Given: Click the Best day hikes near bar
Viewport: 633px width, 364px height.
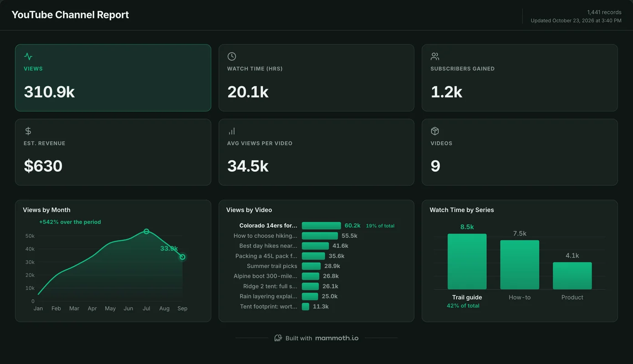Looking at the screenshot, I should click(x=315, y=246).
